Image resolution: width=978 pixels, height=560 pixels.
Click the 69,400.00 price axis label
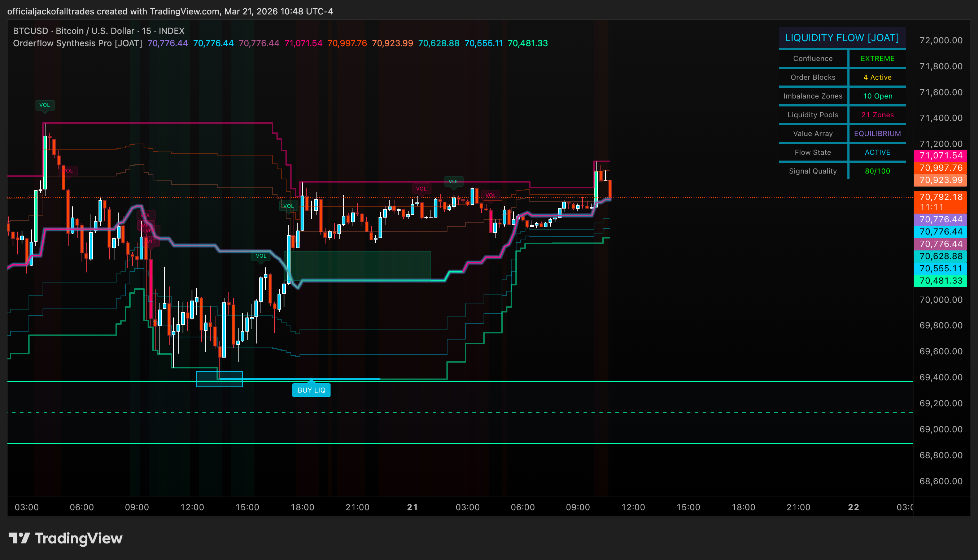pyautogui.click(x=941, y=377)
